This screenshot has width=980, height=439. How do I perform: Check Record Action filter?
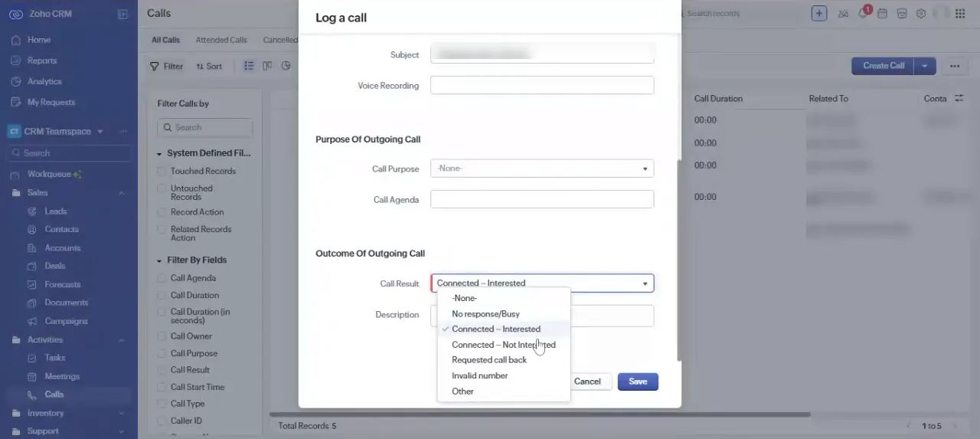(162, 212)
